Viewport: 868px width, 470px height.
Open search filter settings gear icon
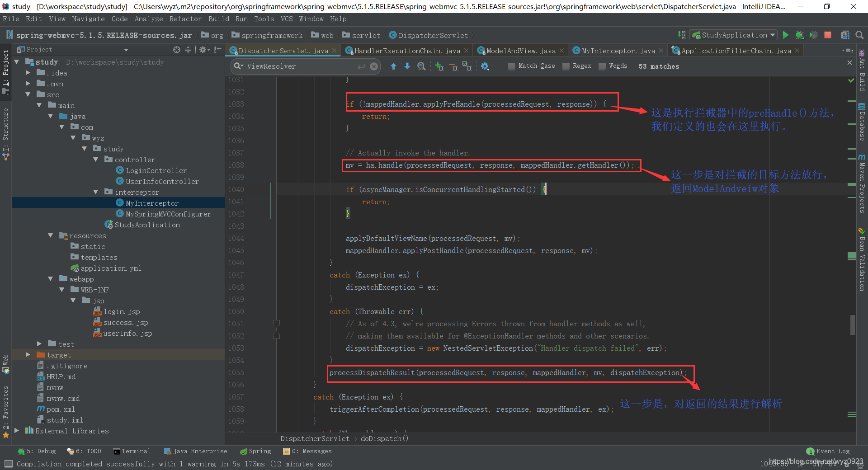coord(485,66)
